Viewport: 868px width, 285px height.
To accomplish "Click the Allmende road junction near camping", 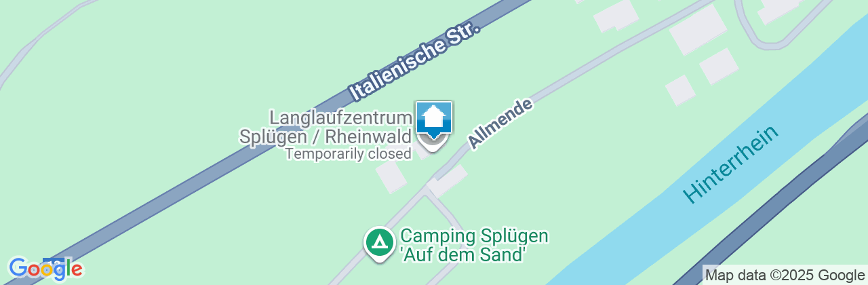I will (x=425, y=191).
